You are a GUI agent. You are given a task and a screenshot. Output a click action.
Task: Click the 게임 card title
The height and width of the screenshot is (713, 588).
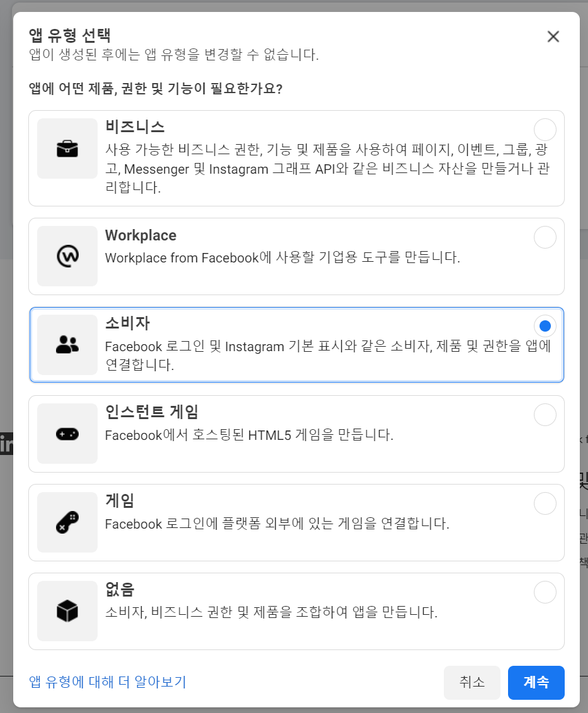120,500
